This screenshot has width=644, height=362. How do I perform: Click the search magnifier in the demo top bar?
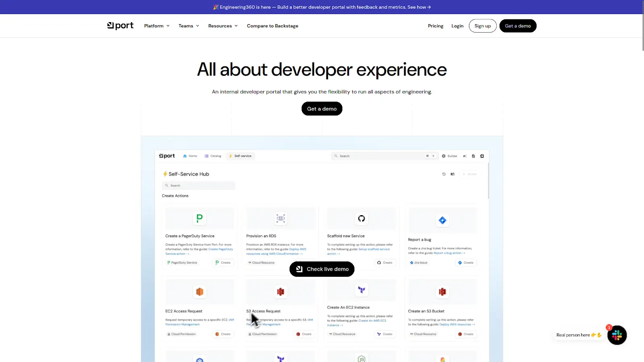[x=336, y=156]
